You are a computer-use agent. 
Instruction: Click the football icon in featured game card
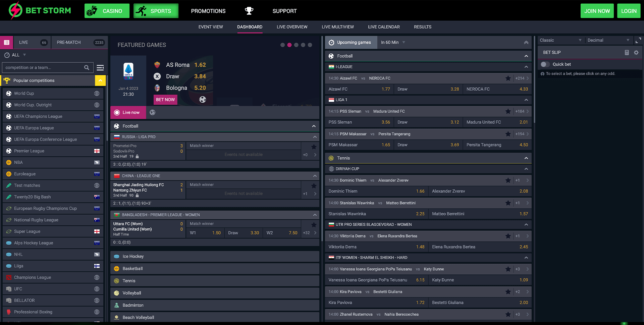tap(203, 99)
